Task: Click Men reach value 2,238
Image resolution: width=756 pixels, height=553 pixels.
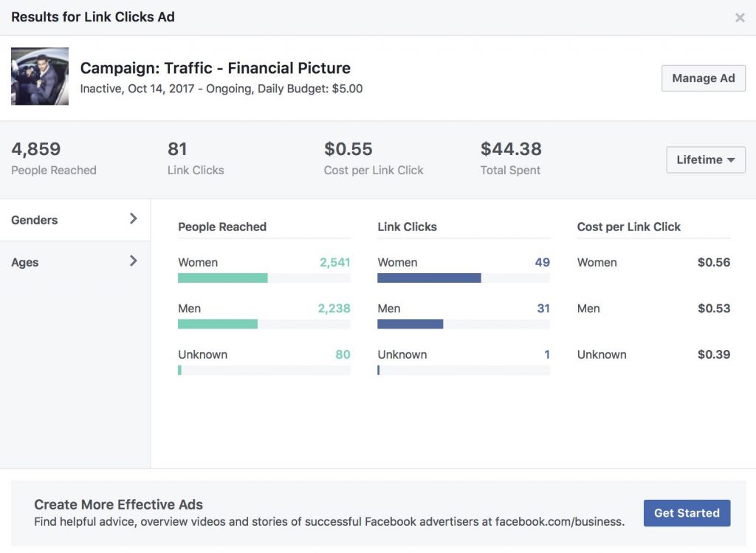Action: coord(334,309)
